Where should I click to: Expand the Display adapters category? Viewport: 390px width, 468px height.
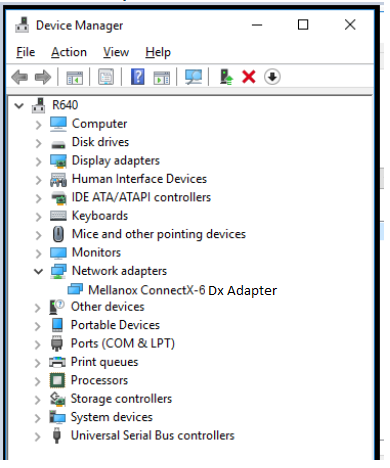[38, 162]
